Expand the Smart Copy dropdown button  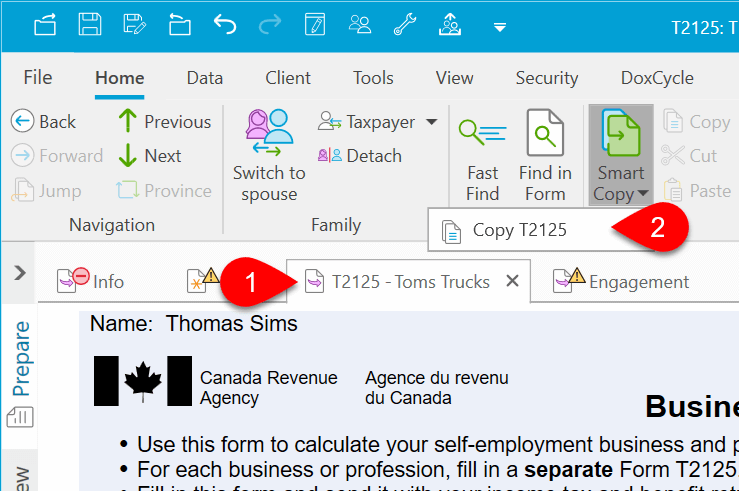click(x=621, y=156)
